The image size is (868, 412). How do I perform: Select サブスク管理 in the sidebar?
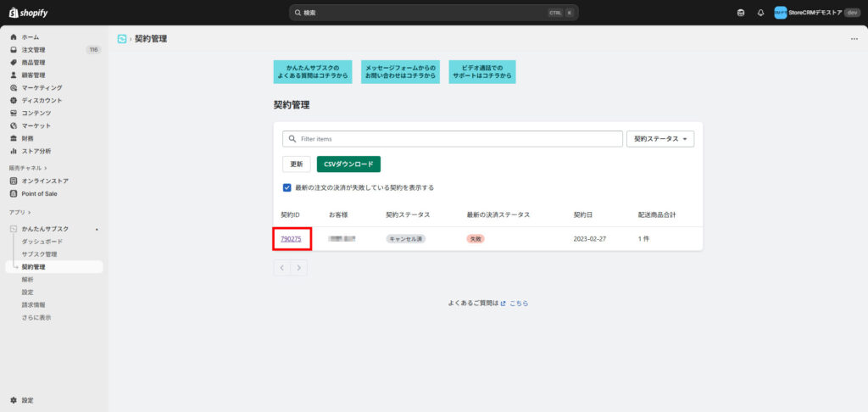click(x=39, y=254)
